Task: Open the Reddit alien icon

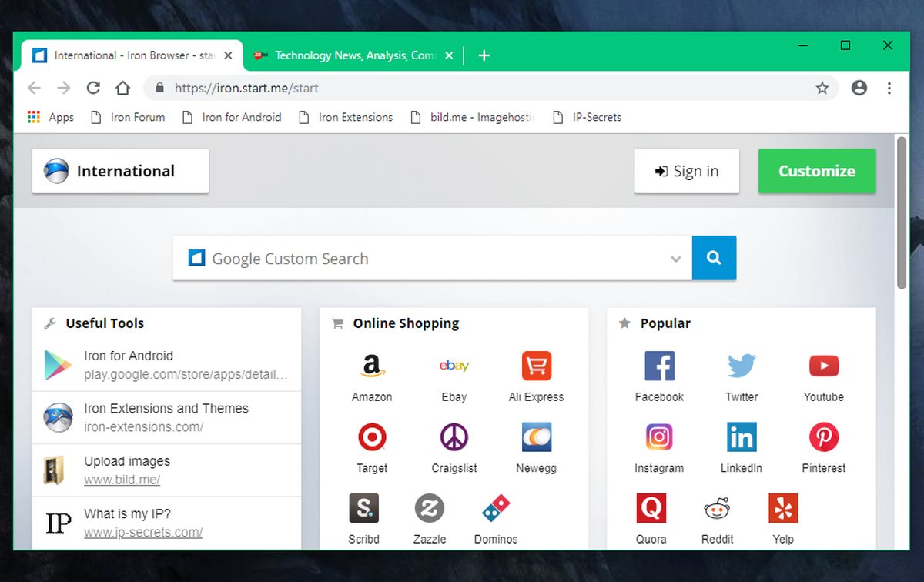Action: tap(718, 508)
